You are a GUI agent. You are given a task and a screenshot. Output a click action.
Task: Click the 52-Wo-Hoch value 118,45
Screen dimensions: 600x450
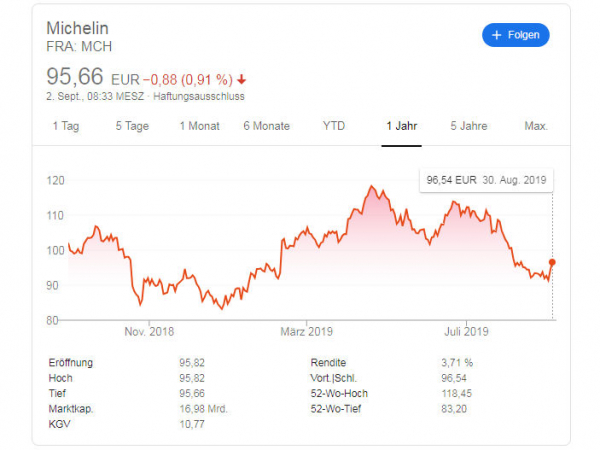pyautogui.click(x=457, y=394)
